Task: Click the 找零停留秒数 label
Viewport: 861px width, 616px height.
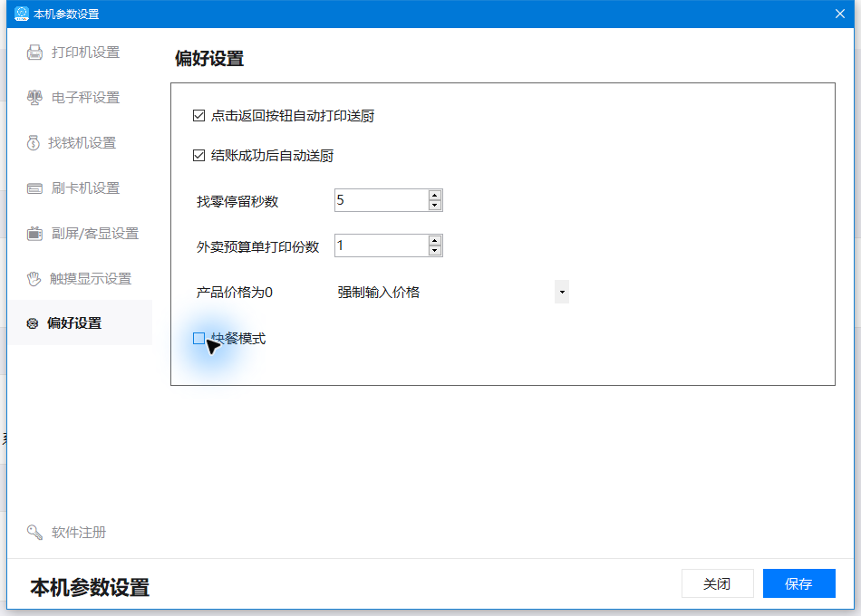Action: point(237,201)
